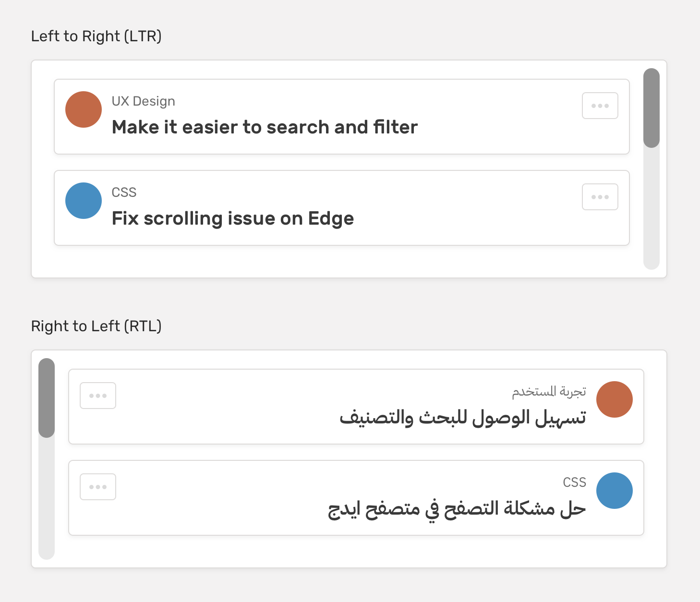Click the orange avatar beside UX Design

(84, 109)
